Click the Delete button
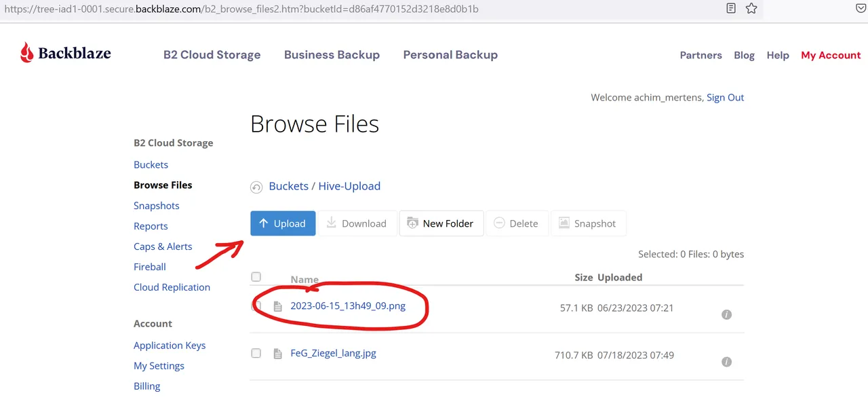868x406 pixels. point(517,223)
